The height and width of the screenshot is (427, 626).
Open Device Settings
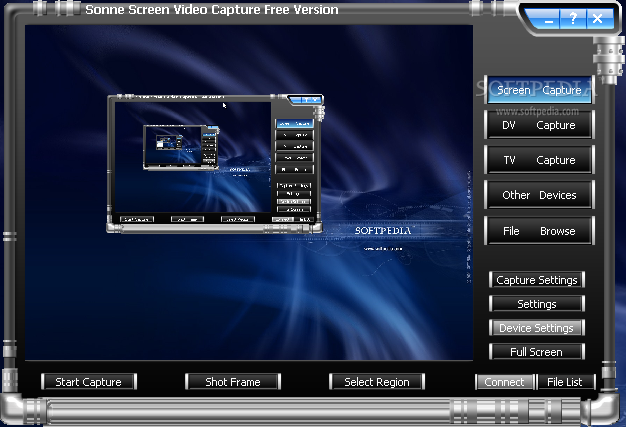point(537,328)
